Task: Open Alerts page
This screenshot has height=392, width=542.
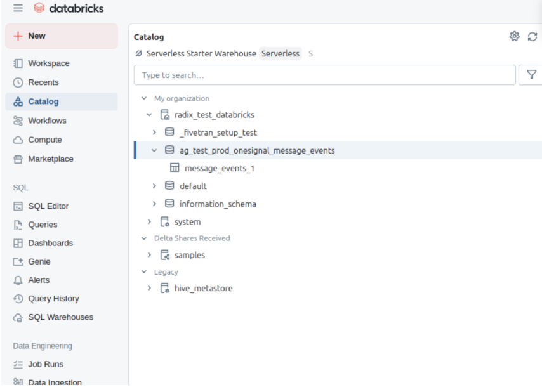Action: tap(39, 280)
